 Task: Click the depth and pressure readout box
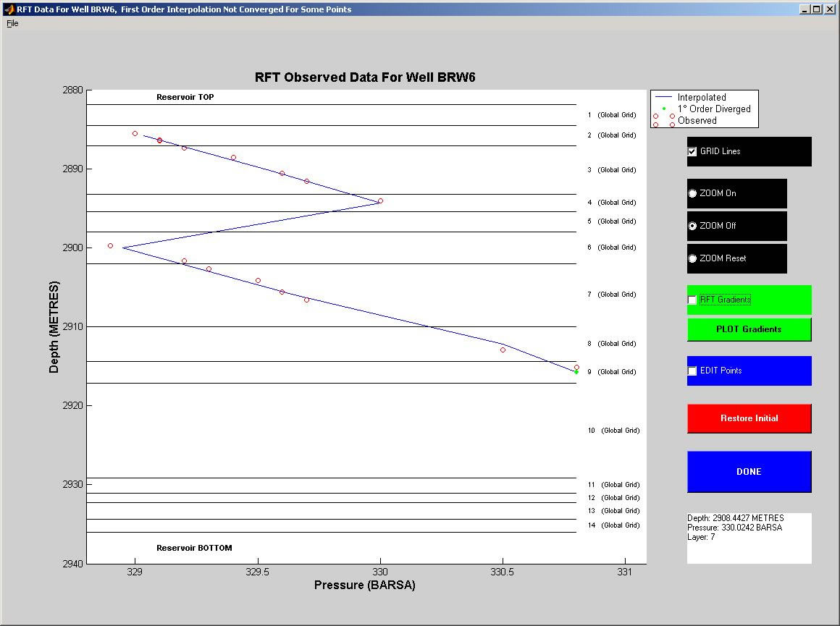[x=749, y=538]
